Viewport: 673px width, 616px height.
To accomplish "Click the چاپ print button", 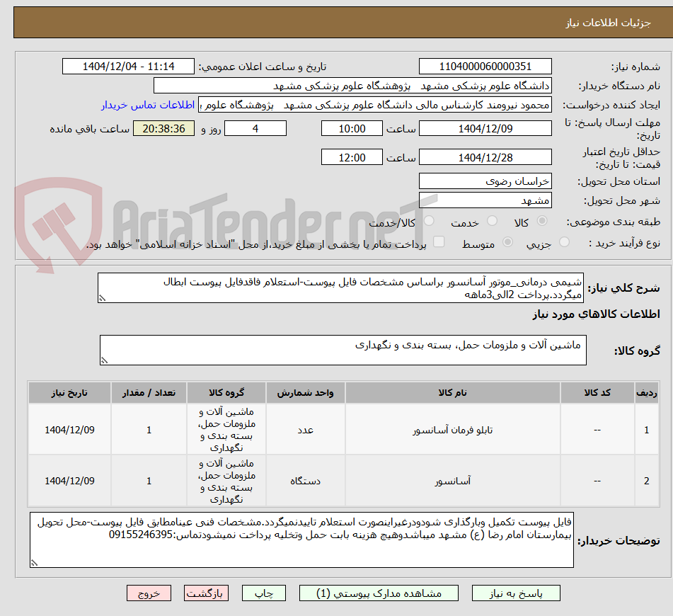I will click(x=264, y=593).
